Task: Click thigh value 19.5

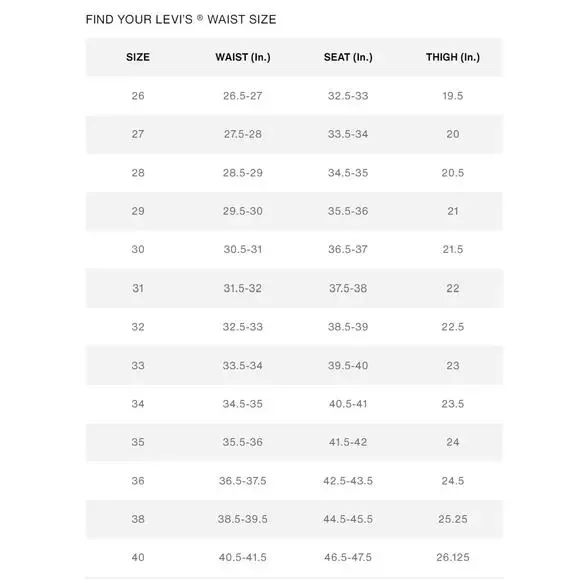Action: coord(453,96)
